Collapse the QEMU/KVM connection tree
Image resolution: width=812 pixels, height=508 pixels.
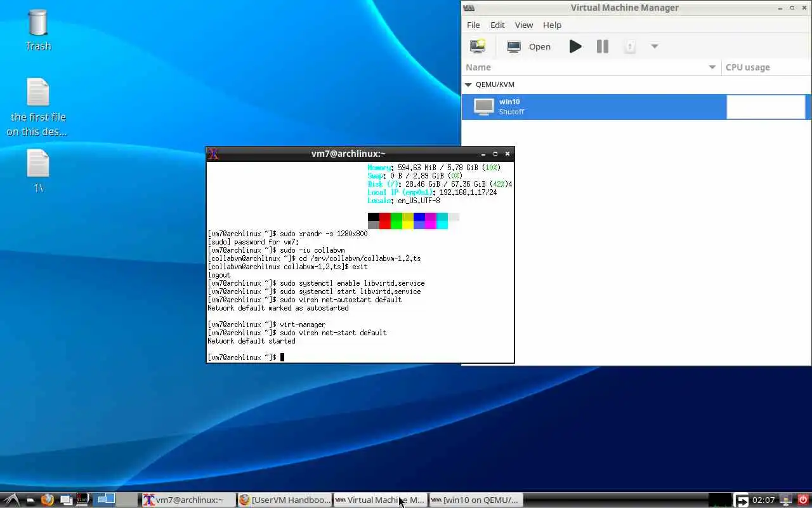tap(468, 84)
